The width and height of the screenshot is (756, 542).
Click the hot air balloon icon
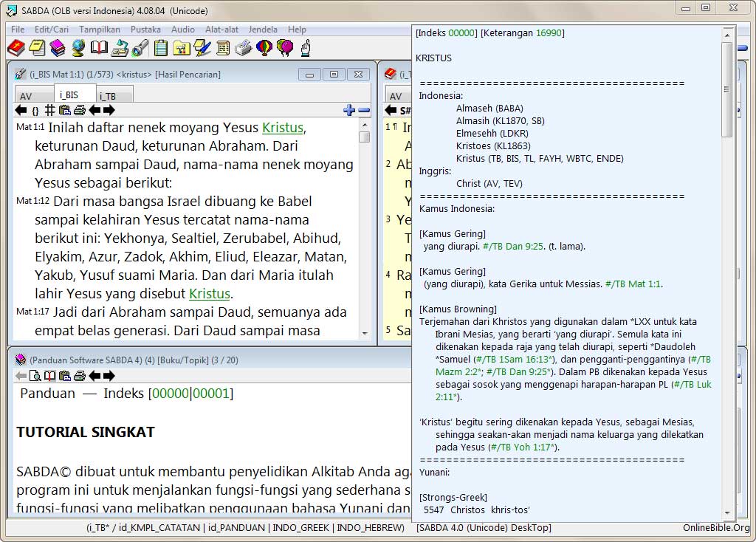264,48
